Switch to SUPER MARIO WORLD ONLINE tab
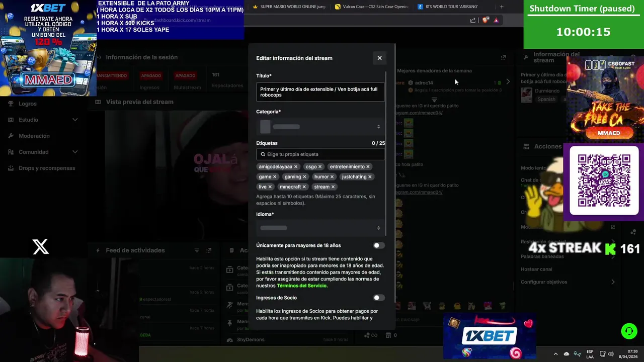The image size is (644, 362). click(x=289, y=7)
